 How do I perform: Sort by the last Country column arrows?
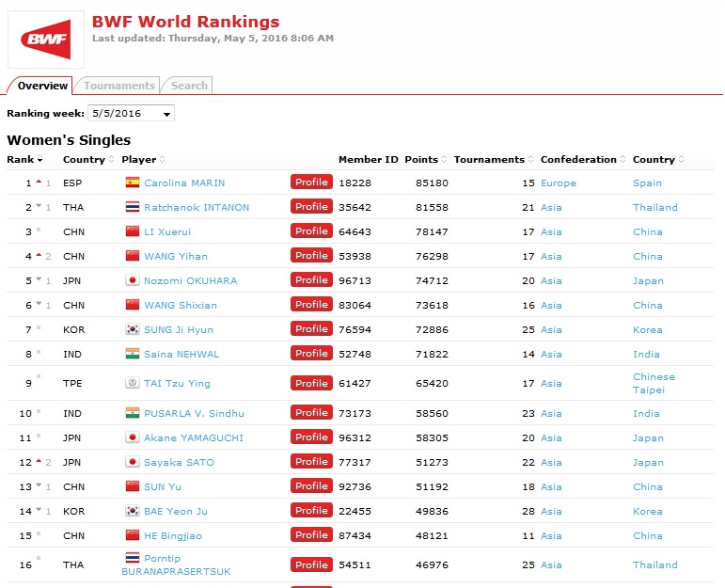coord(682,160)
